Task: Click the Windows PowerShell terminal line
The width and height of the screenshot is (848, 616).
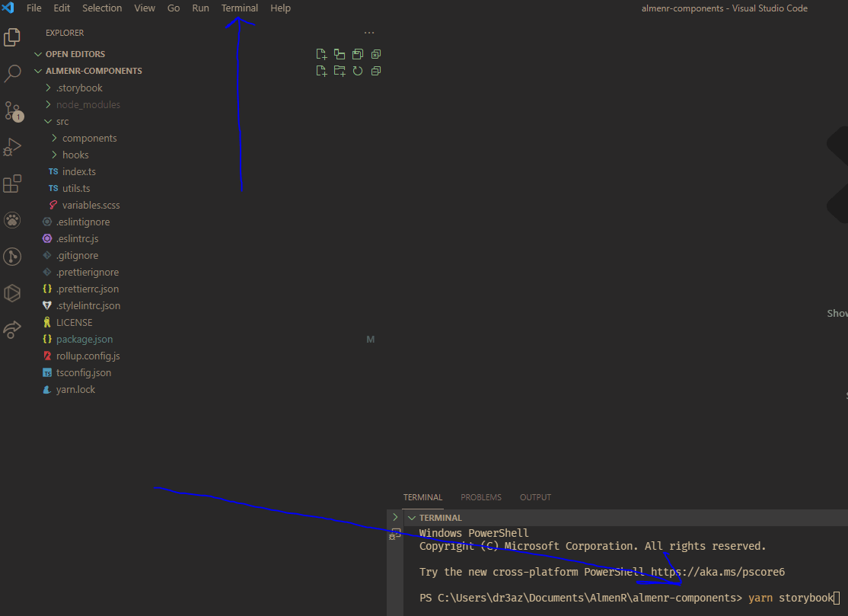Action: 473,533
